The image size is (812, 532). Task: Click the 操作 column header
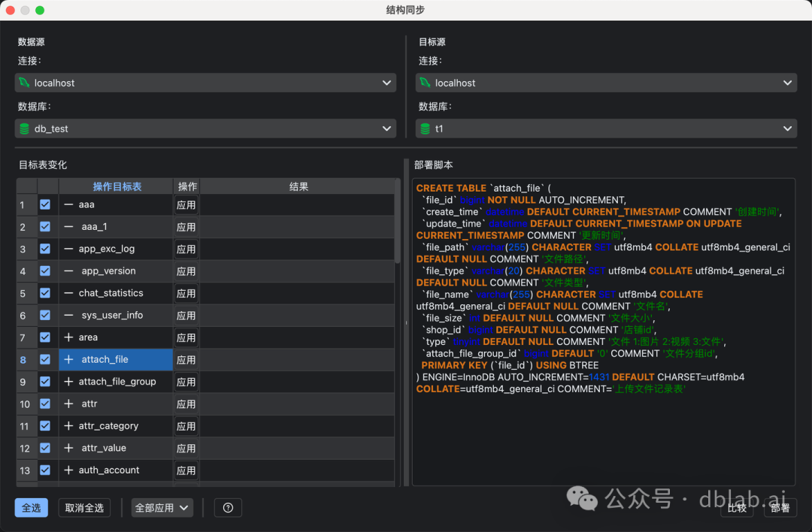(187, 186)
